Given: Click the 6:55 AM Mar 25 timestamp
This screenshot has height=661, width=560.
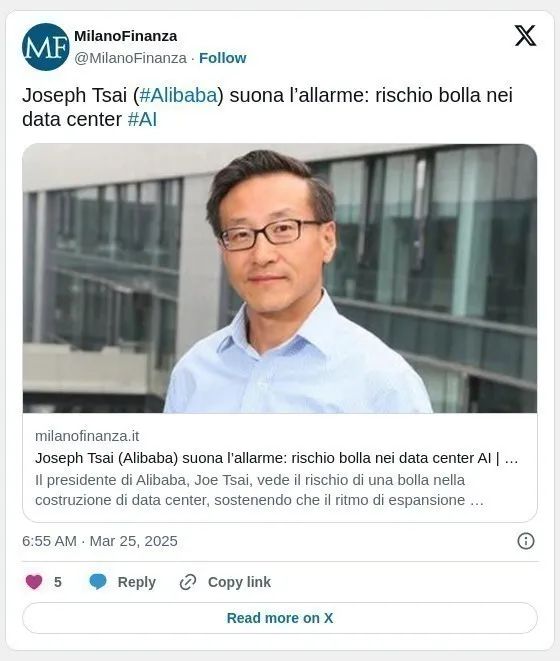Looking at the screenshot, I should pos(100,541).
